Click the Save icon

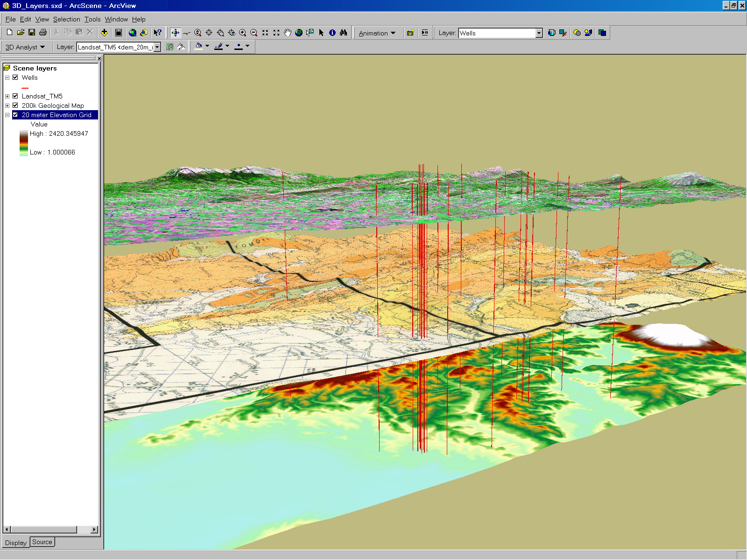tap(32, 32)
